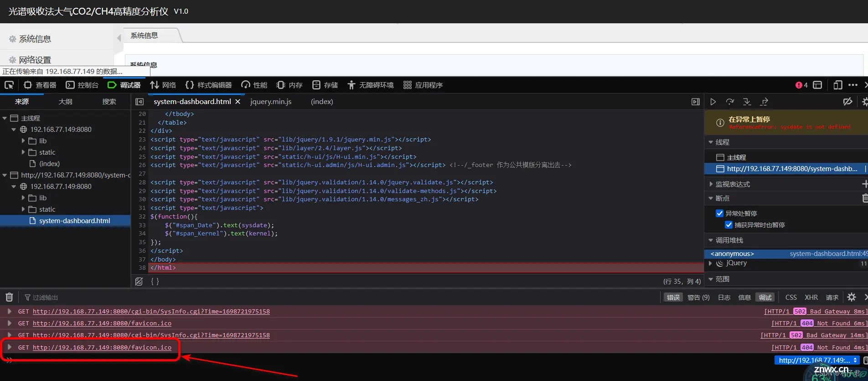Toggle the 错误 errors filter
868x381 pixels.
[x=673, y=297]
